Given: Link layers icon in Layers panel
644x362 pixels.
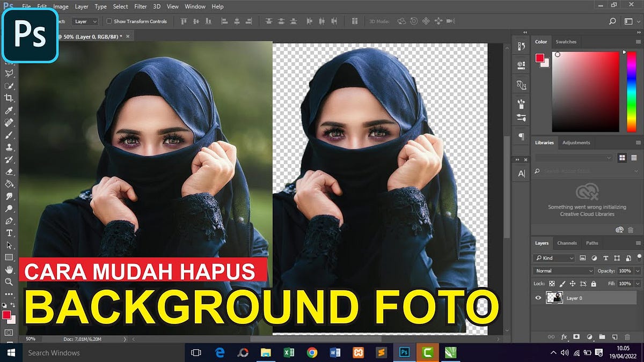Looking at the screenshot, I should pos(551,337).
